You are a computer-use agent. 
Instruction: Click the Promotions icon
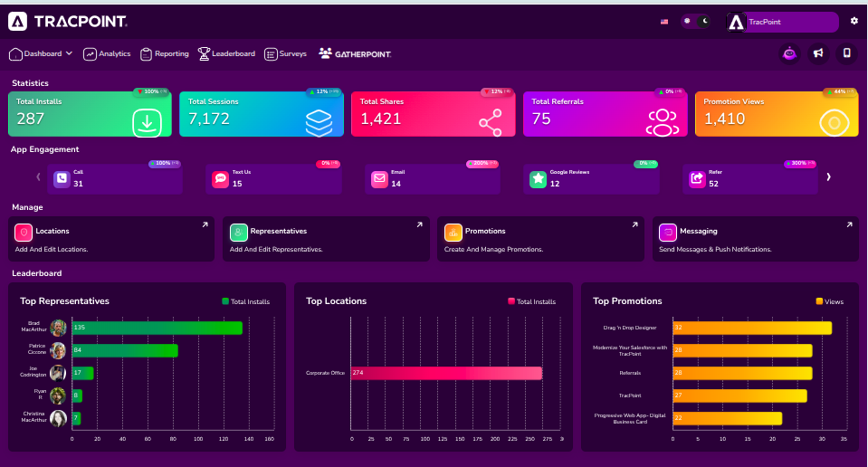tap(453, 233)
